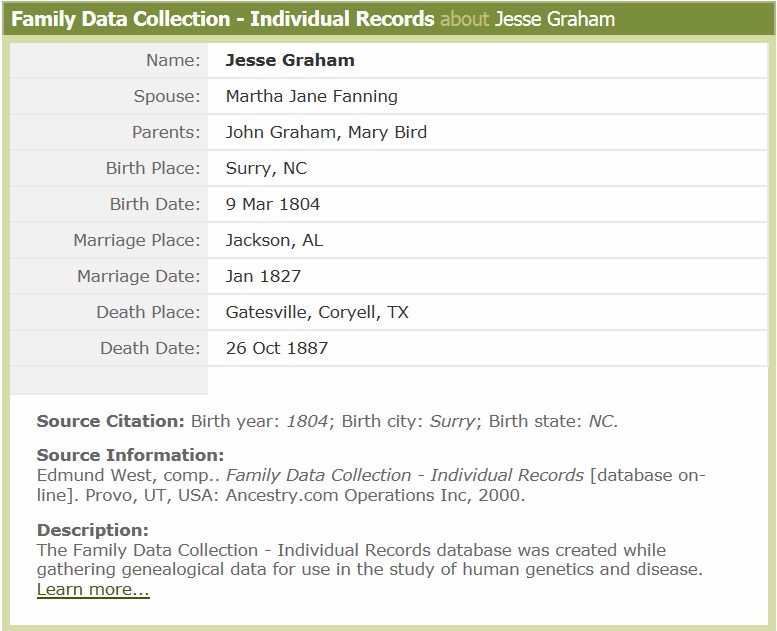Click the header title Family Data Collection

pos(222,19)
